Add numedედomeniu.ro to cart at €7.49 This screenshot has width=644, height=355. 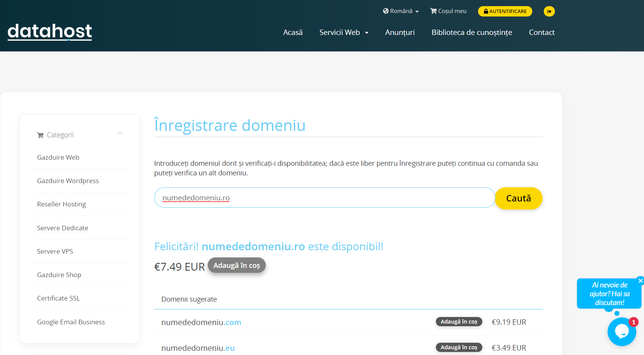click(x=237, y=265)
